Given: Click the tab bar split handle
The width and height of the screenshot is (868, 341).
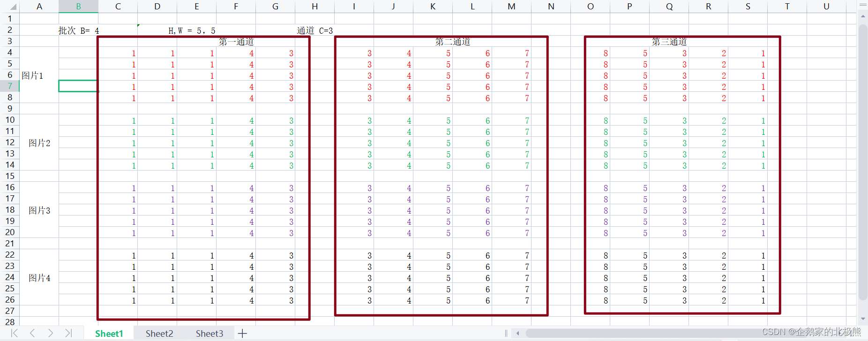Looking at the screenshot, I should [506, 333].
